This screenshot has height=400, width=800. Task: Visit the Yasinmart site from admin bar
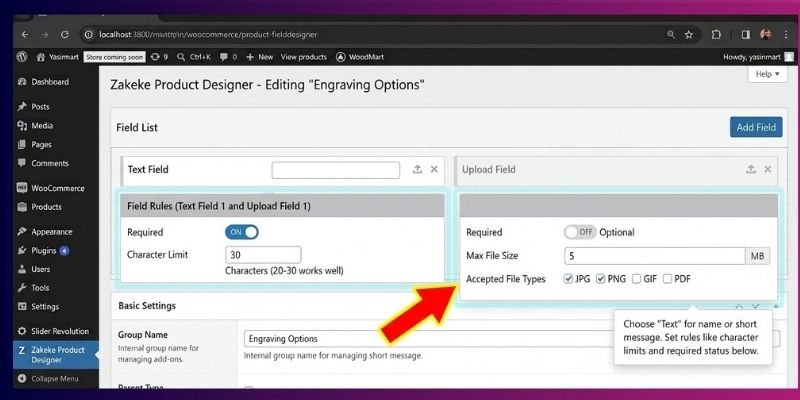coord(58,57)
